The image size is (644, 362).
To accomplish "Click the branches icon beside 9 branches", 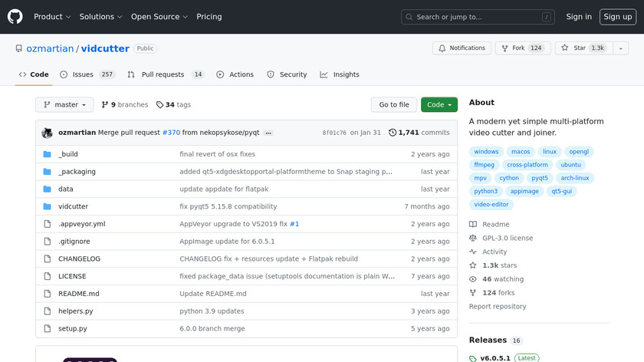I will pos(105,105).
